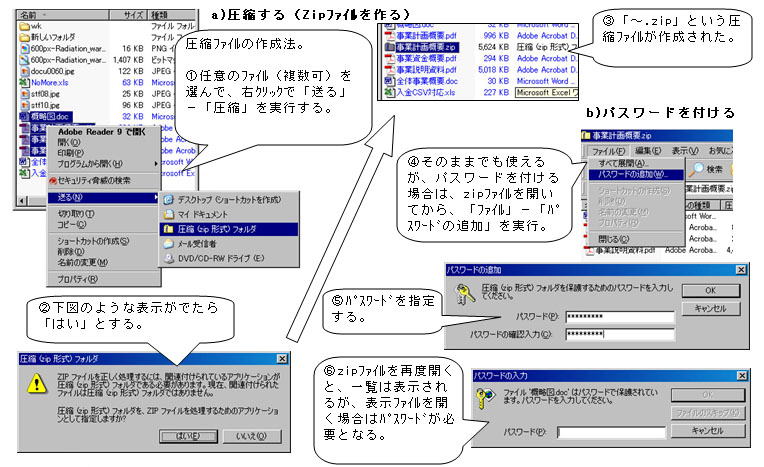This screenshot has height=467, width=764.
Task: Click the docu0060.jpg image icon
Action: [24, 71]
